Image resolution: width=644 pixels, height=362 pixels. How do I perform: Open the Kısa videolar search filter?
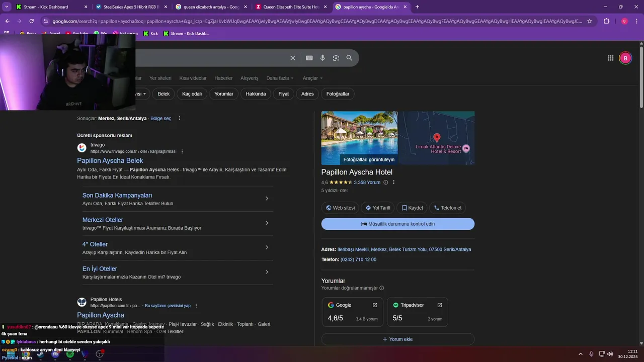193,78
